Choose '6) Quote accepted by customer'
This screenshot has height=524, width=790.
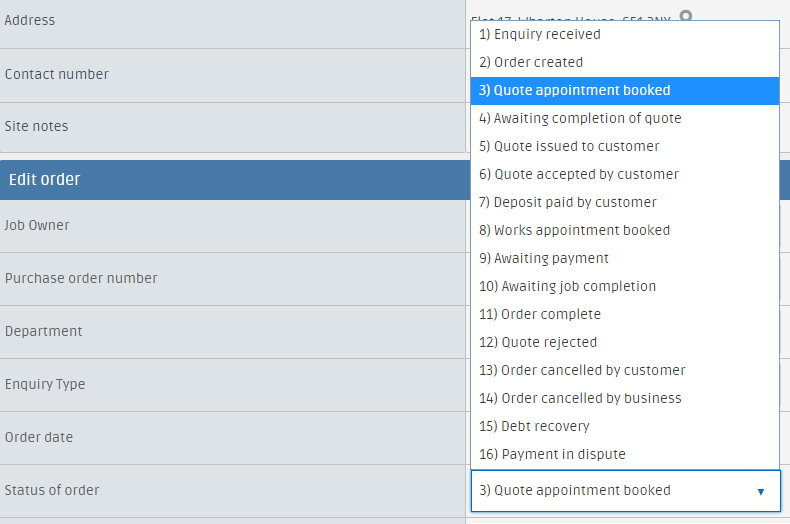click(625, 174)
